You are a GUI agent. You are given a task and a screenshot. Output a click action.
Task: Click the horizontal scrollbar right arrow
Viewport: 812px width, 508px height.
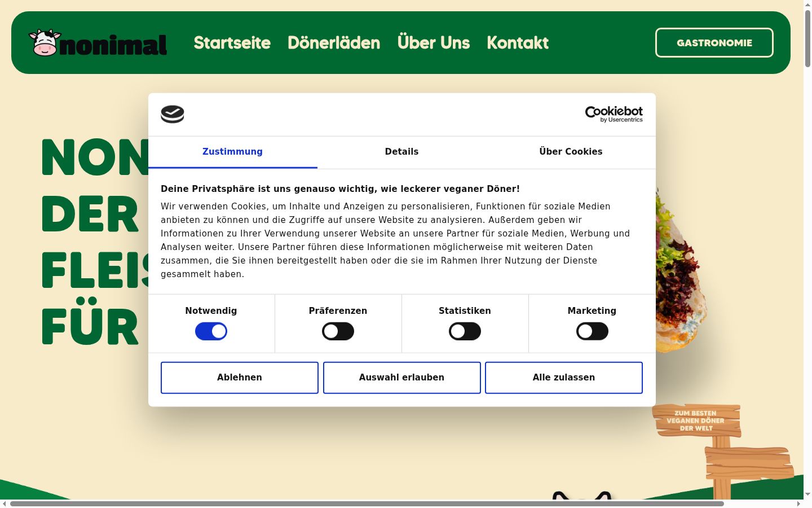tap(798, 503)
